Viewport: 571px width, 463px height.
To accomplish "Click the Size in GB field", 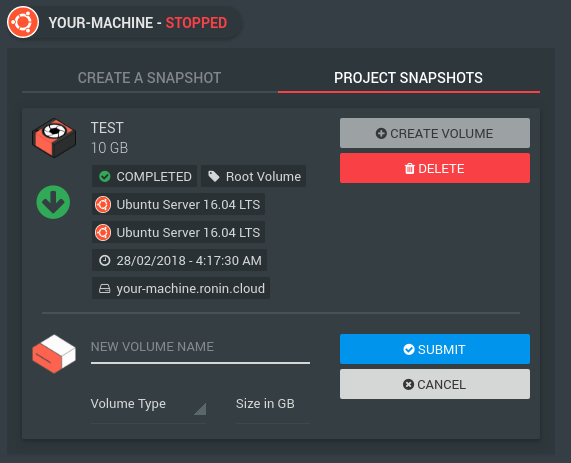I will (273, 409).
